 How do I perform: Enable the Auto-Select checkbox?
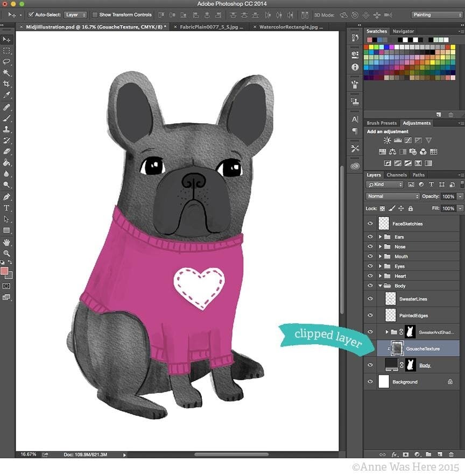(31, 15)
